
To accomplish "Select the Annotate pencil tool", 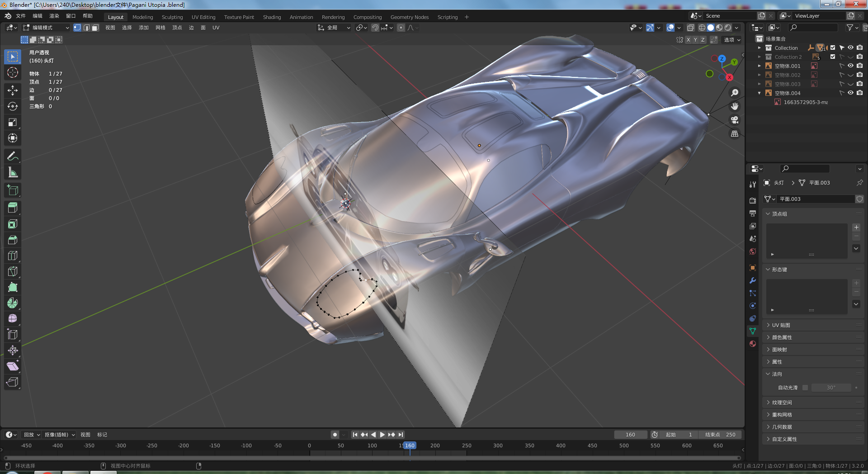I will tap(13, 156).
